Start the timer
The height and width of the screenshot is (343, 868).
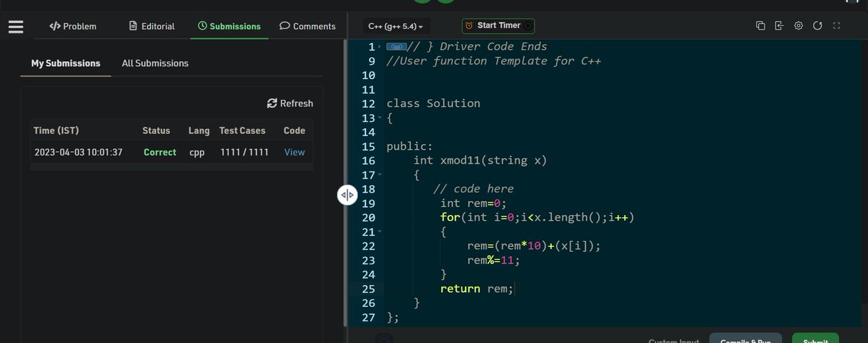pyautogui.click(x=498, y=25)
